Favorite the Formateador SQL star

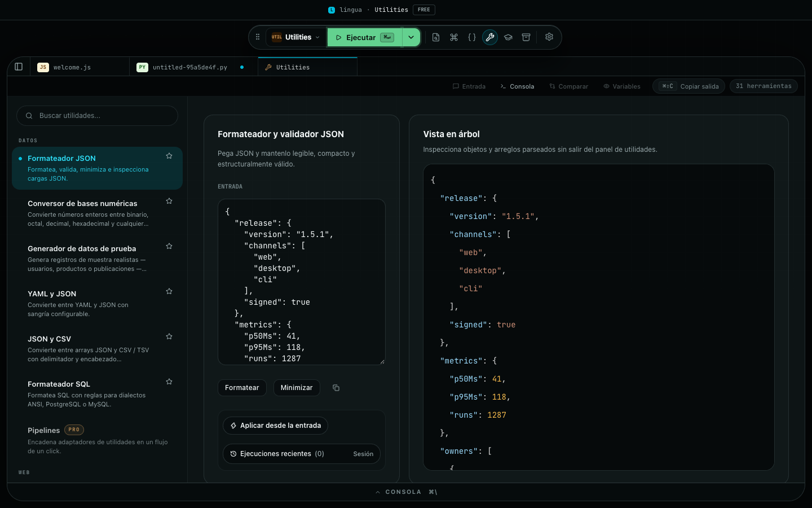click(x=169, y=382)
